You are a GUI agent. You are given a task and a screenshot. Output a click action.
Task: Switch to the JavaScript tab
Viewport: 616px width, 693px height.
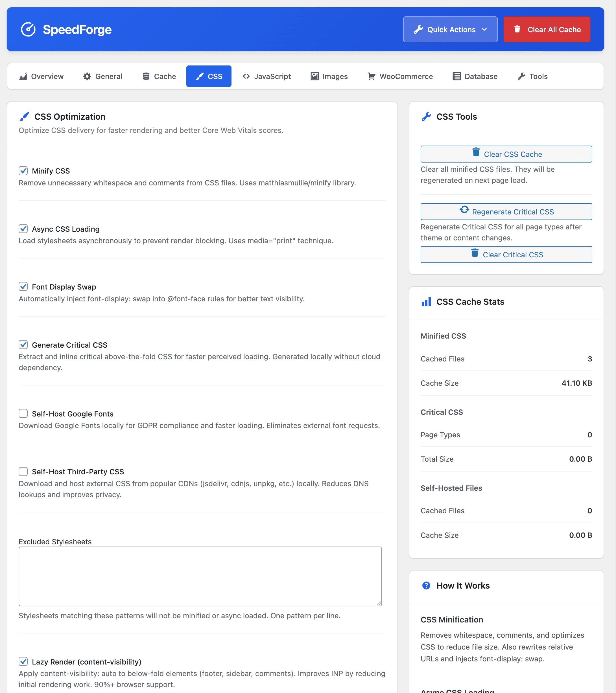[x=267, y=76]
